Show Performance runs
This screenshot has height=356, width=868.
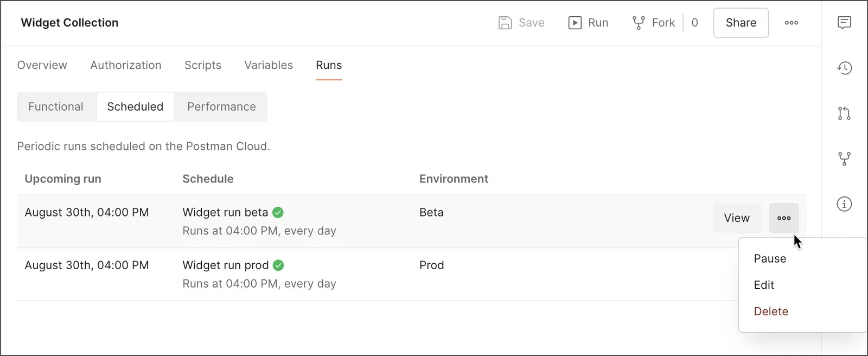coord(221,107)
